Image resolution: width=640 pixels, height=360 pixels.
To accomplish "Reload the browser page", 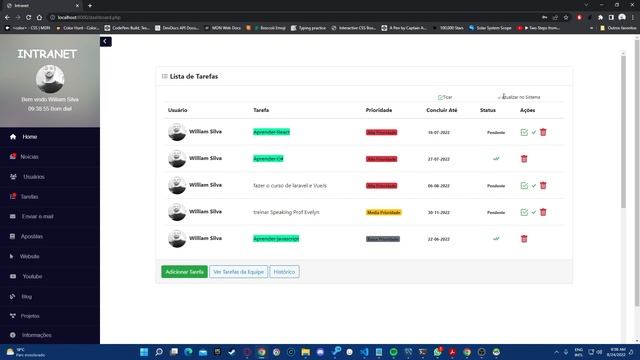I will coord(29,18).
